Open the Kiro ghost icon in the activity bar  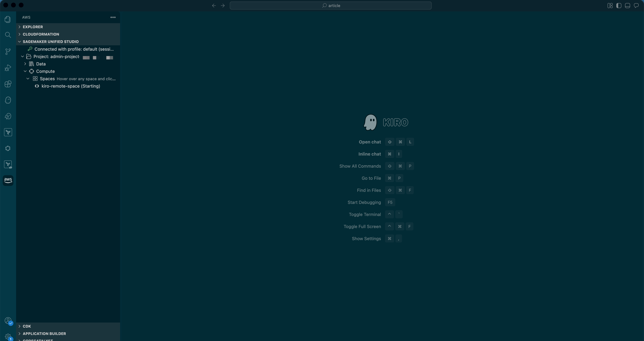pos(8,100)
